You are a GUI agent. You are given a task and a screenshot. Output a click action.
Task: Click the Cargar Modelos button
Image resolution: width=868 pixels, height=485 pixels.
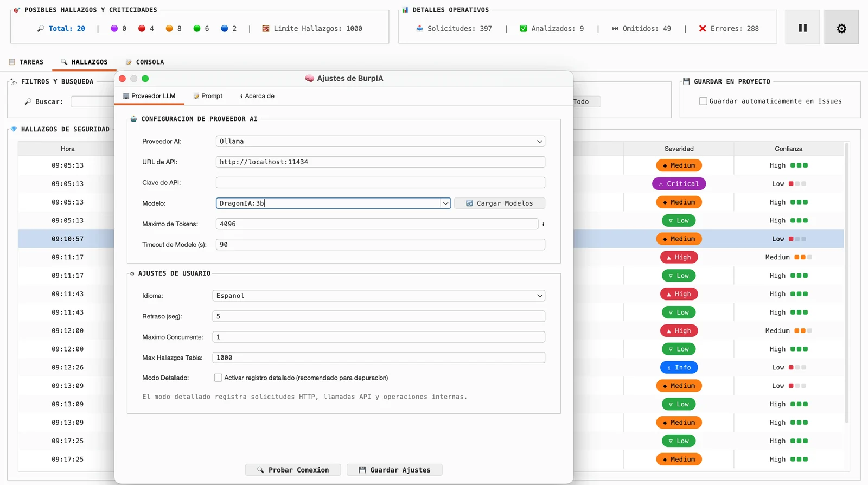500,203
